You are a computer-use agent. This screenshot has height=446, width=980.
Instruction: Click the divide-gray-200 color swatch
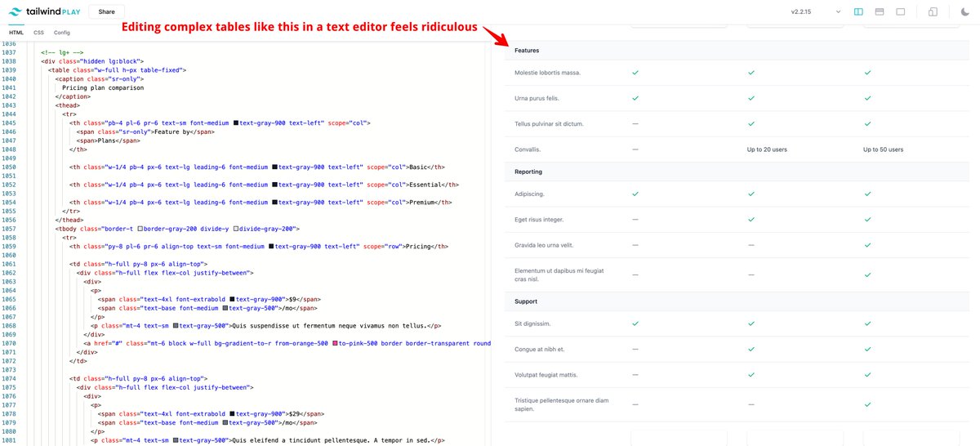point(236,230)
